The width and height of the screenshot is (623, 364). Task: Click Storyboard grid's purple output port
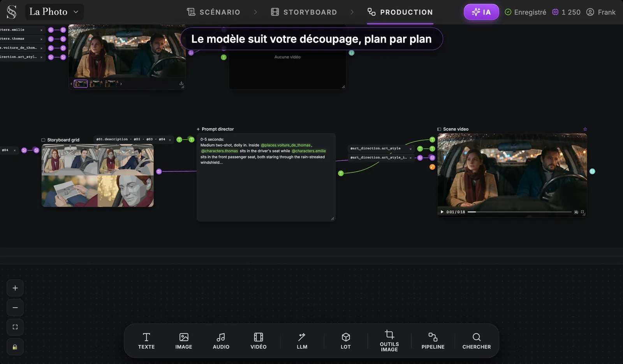(159, 171)
